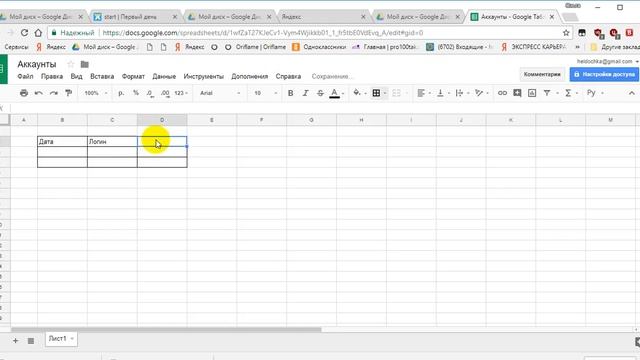Open more number formats 123 dropdown

click(181, 93)
